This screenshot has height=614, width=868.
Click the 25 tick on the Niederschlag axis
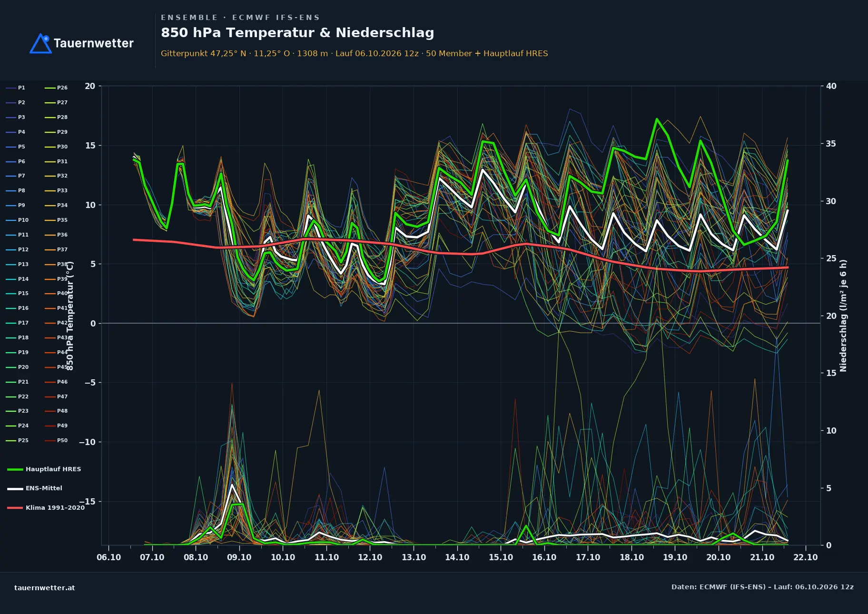831,258
